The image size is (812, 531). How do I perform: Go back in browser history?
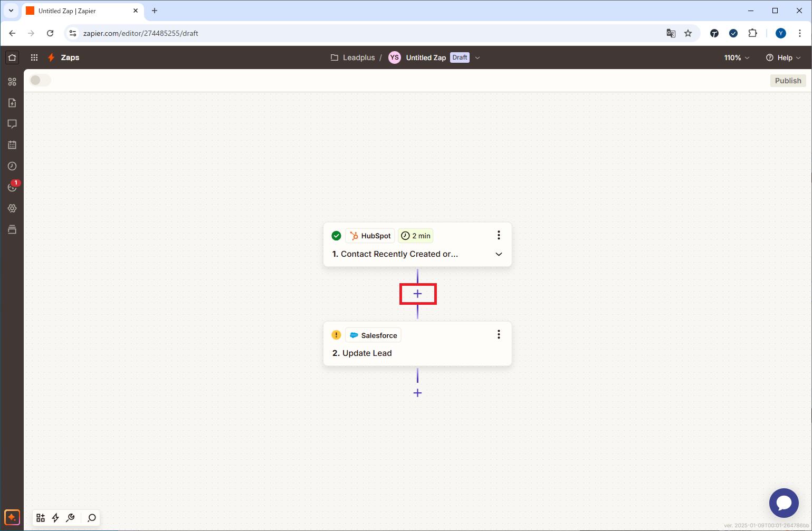(x=12, y=33)
